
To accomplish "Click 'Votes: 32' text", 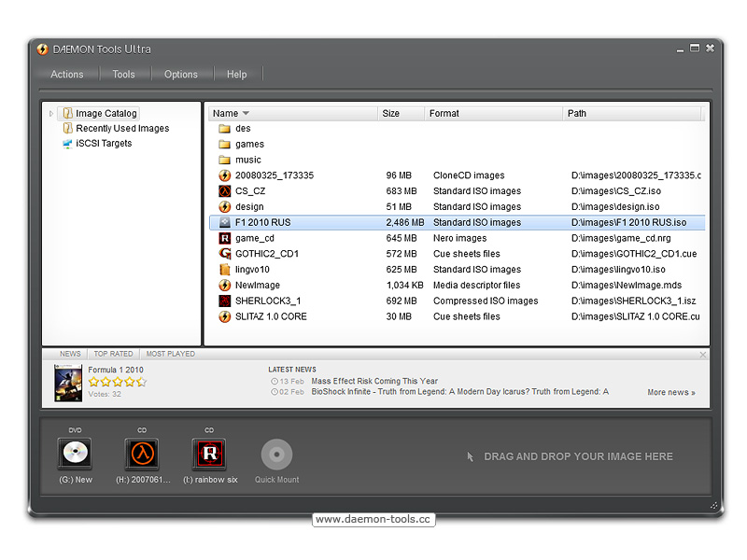I will [105, 394].
